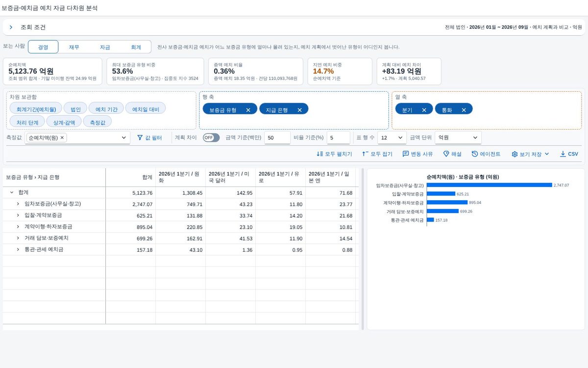Expand the 임차보증금(사무실·창고) row
588x368 pixels.
pos(19,204)
